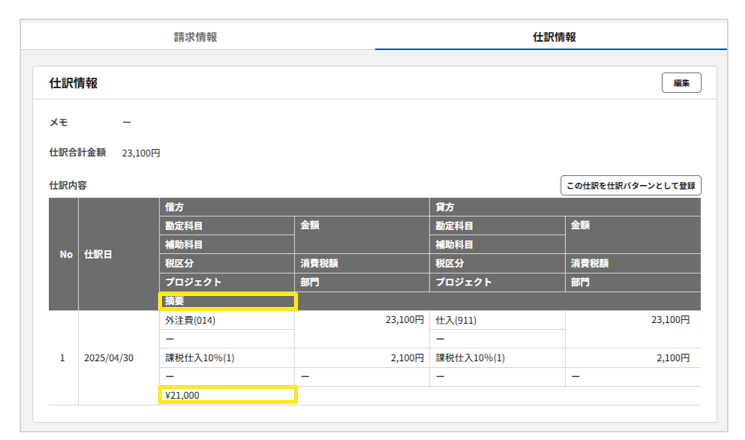Select the credit 課税仕入10%(1) tax category
The height and width of the screenshot is (440, 745).
pyautogui.click(x=470, y=358)
